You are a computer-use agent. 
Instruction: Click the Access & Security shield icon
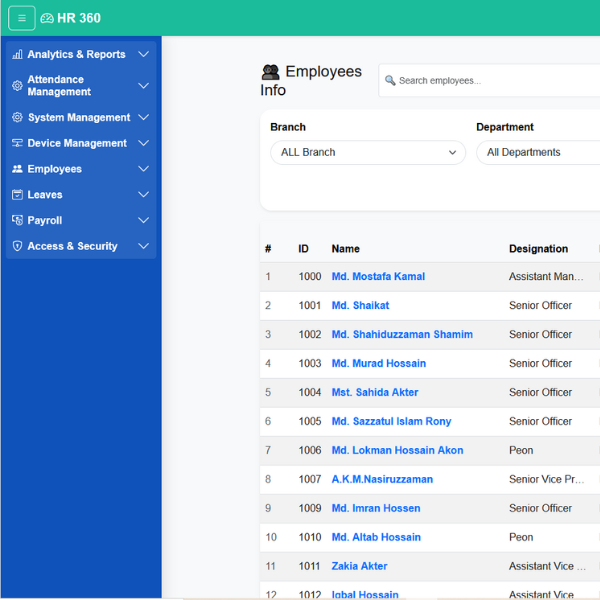17,247
